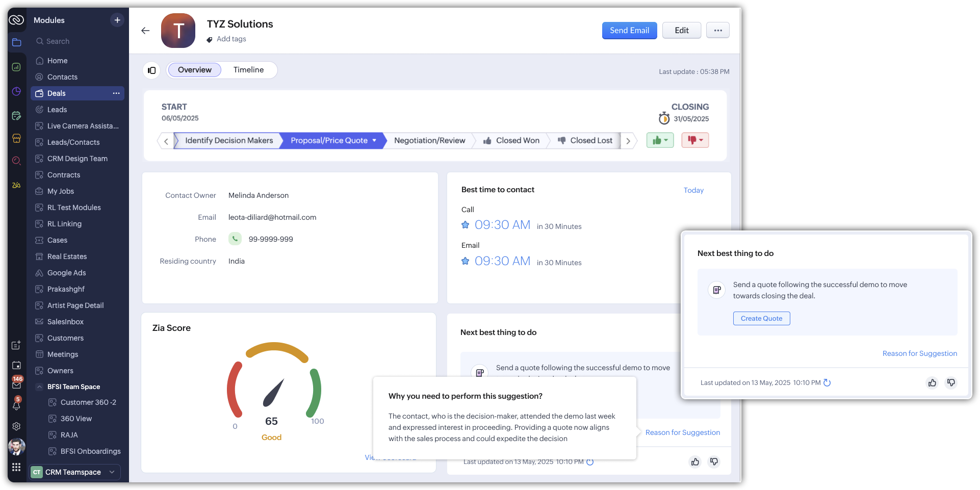Click the back arrow next to TYZ Solutions
The height and width of the screenshot is (490, 980).
145,31
